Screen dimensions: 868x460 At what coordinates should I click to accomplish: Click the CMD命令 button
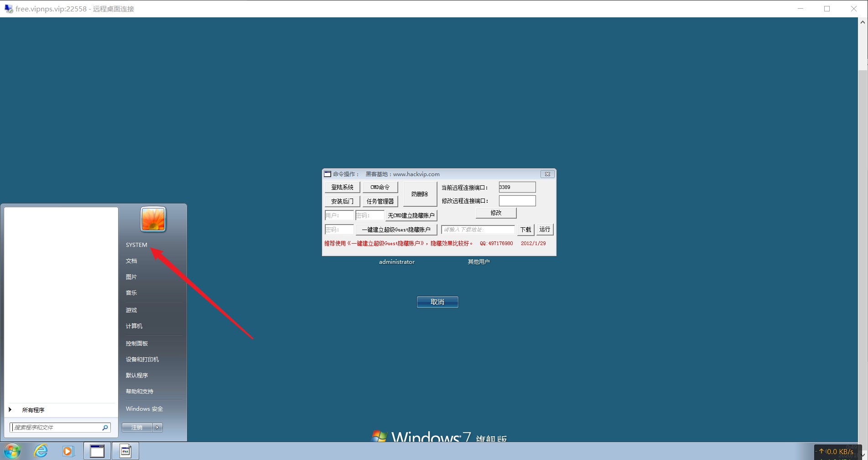(380, 187)
